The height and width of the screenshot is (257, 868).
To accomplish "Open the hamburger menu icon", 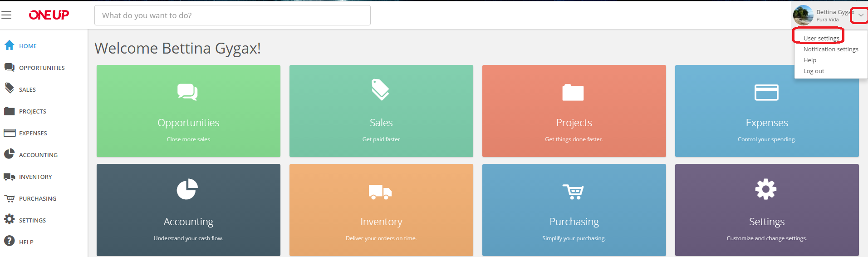I will (6, 15).
